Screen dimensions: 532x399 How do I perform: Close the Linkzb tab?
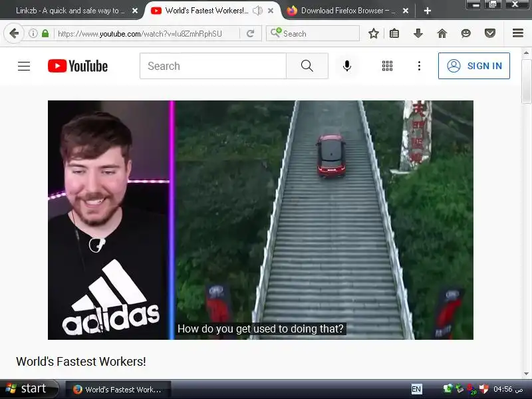point(135,11)
